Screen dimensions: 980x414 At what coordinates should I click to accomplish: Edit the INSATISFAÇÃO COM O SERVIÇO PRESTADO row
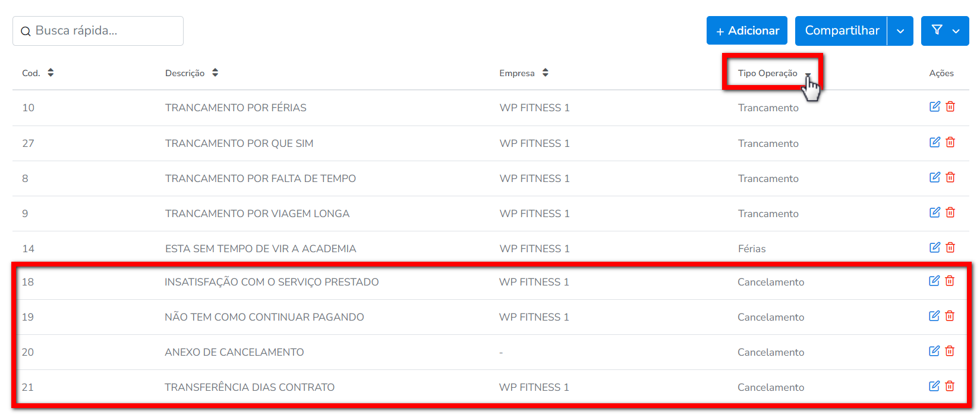pyautogui.click(x=934, y=281)
